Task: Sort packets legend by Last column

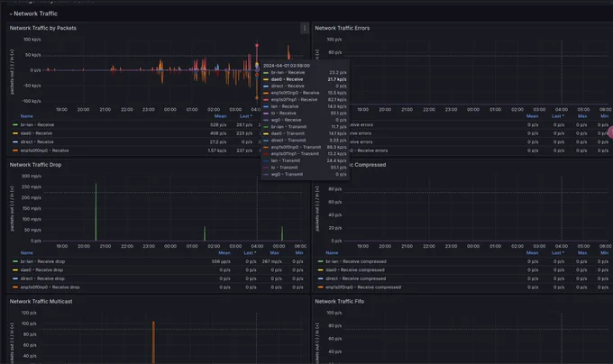Action: (246, 116)
